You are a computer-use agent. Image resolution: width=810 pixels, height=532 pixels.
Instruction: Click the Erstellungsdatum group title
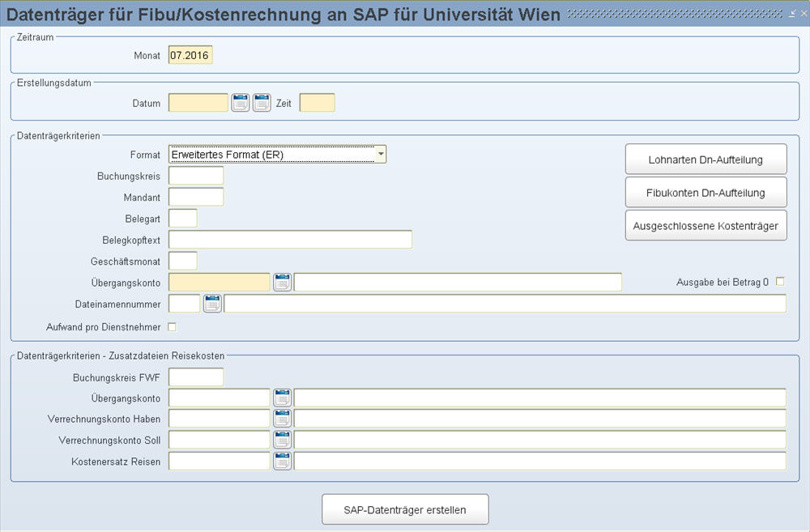click(x=53, y=83)
